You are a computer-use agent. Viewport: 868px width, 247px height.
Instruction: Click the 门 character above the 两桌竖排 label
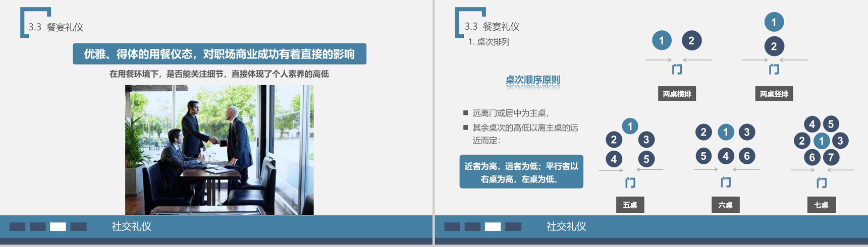(x=774, y=69)
